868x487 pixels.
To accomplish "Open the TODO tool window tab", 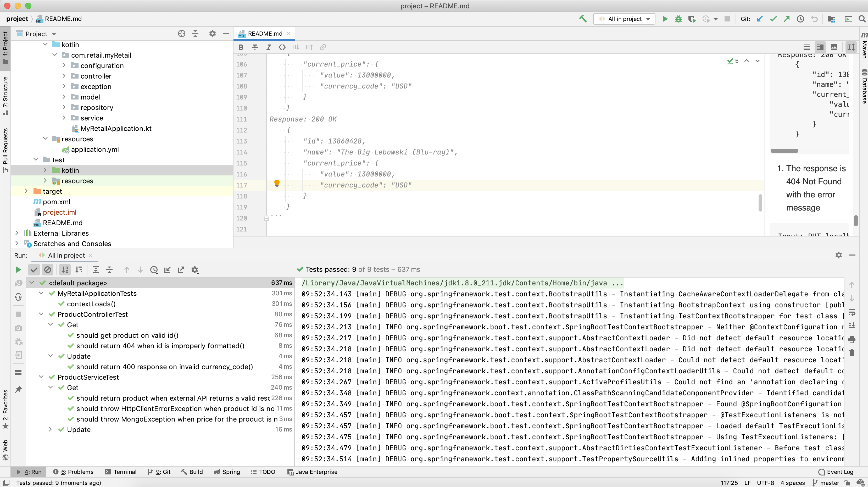I will click(263, 472).
